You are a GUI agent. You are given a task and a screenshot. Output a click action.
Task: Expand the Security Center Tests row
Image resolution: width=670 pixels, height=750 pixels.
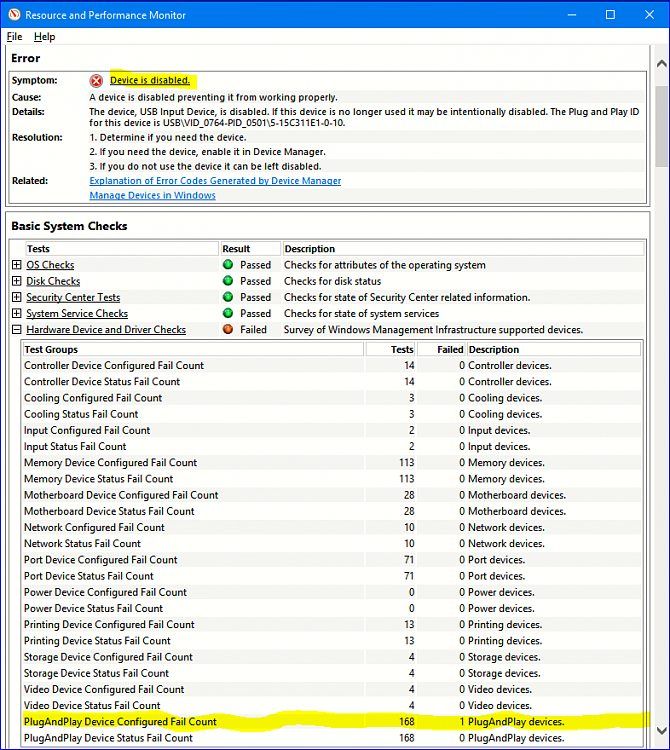pyautogui.click(x=17, y=297)
